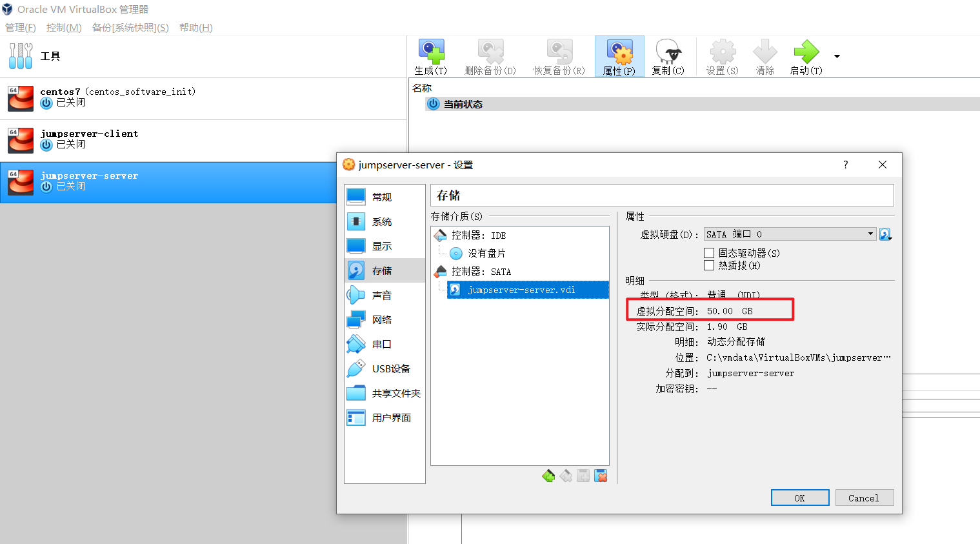Open the USB设备 settings category
The image size is (980, 544).
point(385,368)
